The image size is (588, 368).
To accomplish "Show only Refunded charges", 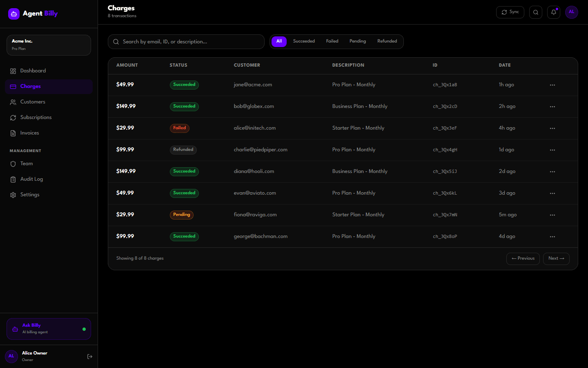I will coord(387,41).
